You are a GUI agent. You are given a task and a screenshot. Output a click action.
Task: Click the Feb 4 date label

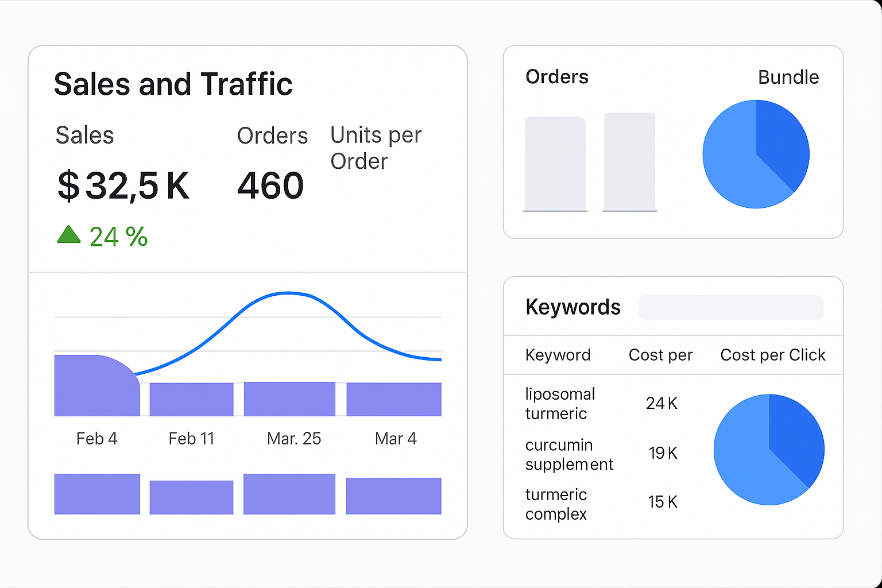96,439
